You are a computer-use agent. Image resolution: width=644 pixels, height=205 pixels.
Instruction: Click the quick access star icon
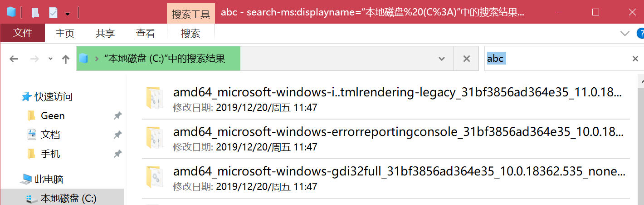point(27,96)
